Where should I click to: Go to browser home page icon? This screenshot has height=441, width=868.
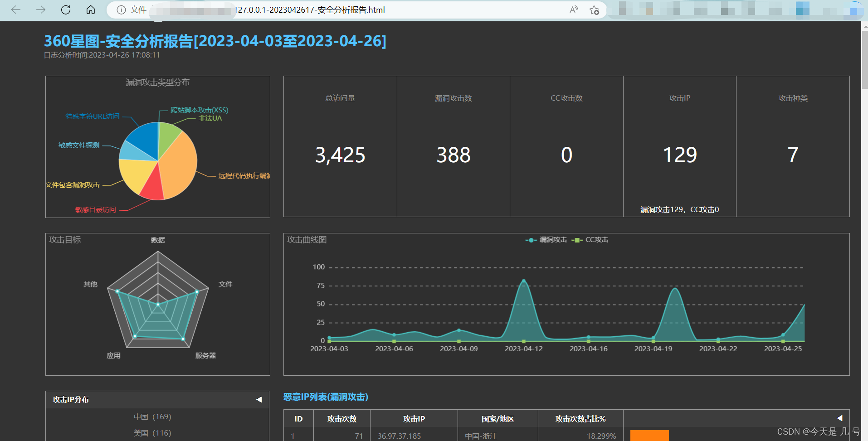point(91,10)
